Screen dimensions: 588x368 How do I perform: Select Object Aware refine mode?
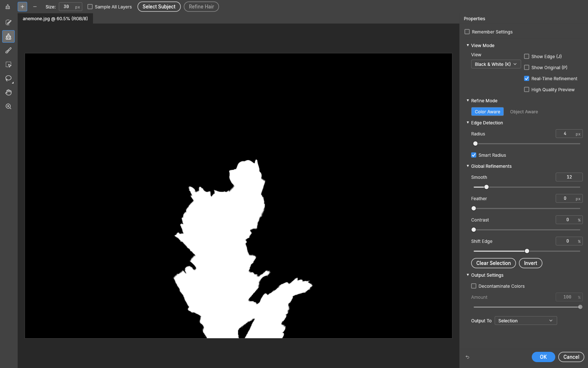[x=524, y=112]
